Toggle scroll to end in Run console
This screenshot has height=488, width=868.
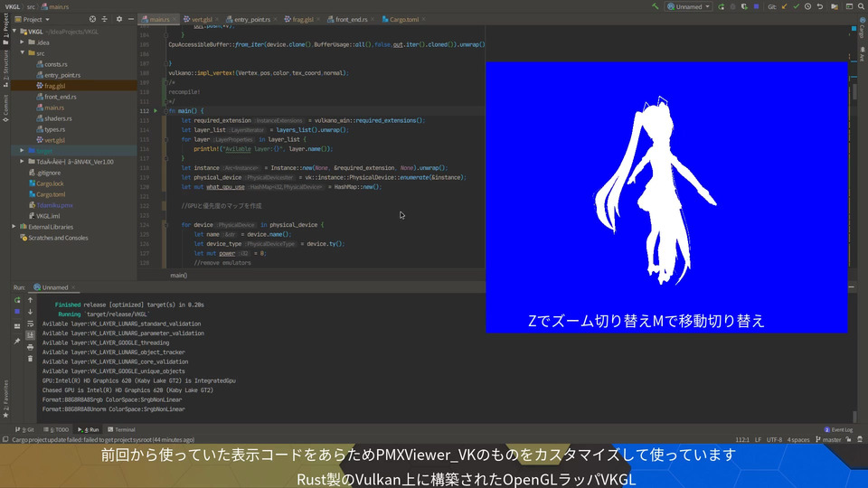(x=30, y=333)
